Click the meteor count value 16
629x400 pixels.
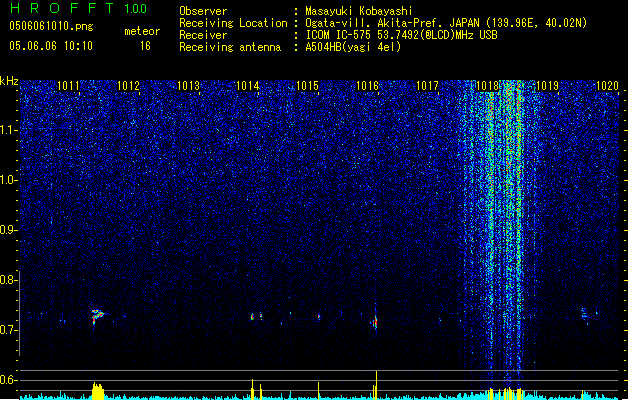coord(145,46)
